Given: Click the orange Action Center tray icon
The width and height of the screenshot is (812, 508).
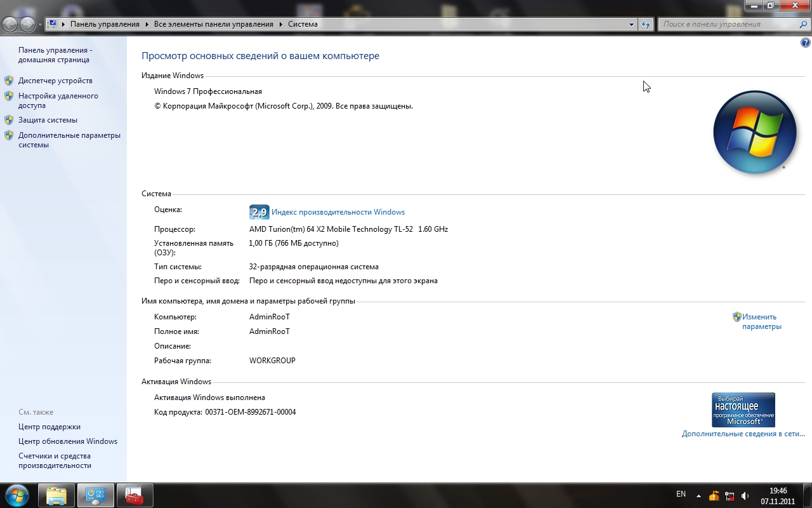Looking at the screenshot, I should coord(714,496).
